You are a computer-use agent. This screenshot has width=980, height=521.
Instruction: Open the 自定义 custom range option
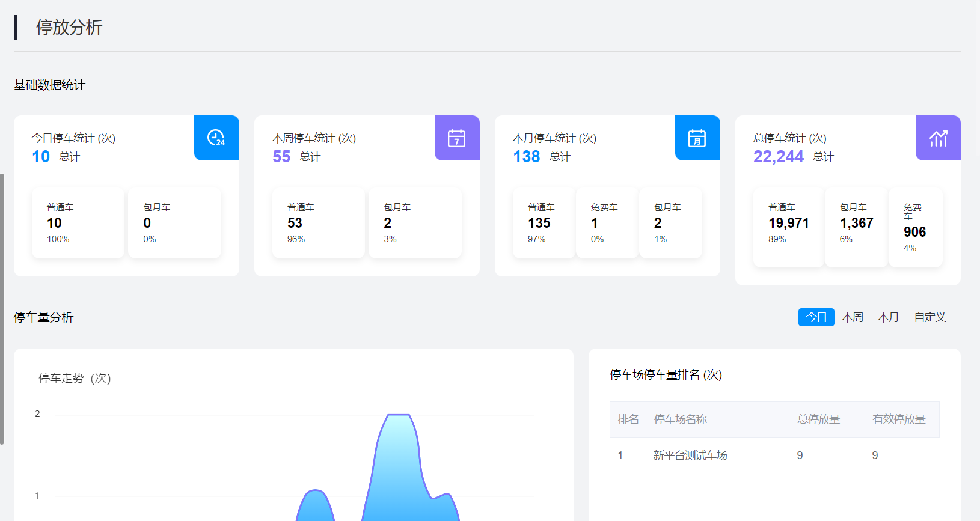click(929, 317)
